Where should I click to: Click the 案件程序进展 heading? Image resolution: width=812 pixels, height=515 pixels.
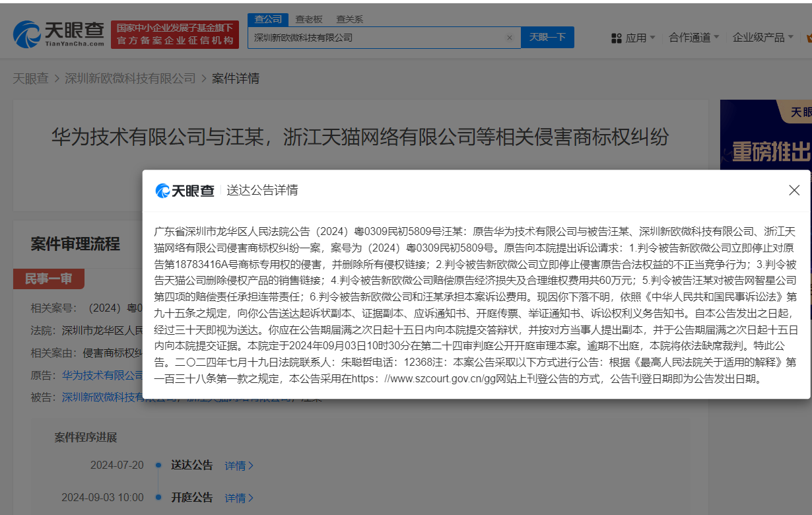coord(85,437)
